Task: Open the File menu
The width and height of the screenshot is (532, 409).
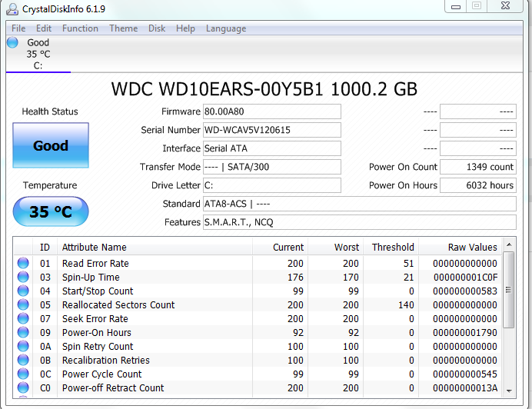Action: 18,28
